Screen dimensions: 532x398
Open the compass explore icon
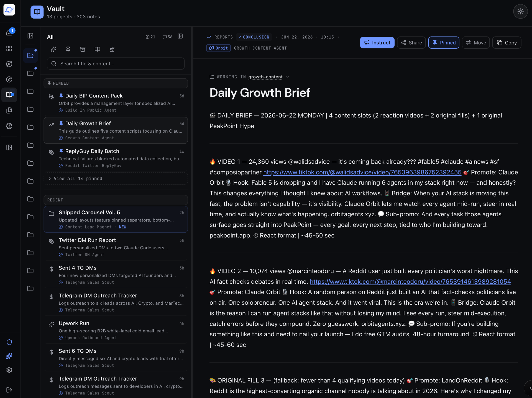click(x=9, y=79)
